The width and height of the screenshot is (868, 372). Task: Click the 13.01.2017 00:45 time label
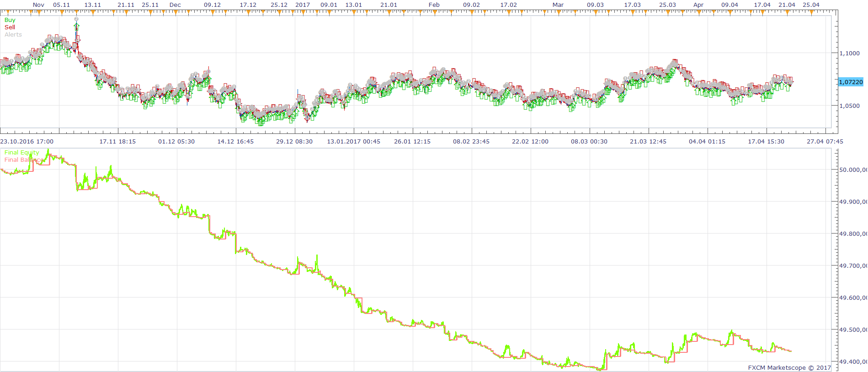point(354,142)
